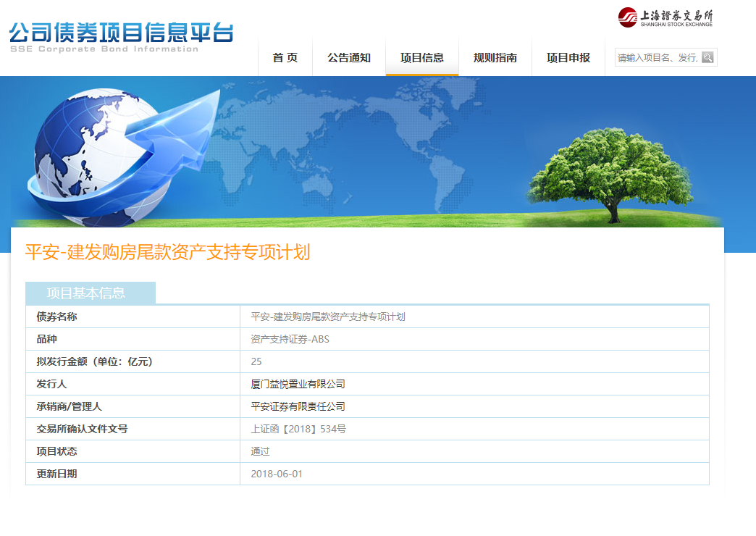Select the 项目基本信息 section tab
Viewport: 756px width, 536px height.
tap(90, 293)
